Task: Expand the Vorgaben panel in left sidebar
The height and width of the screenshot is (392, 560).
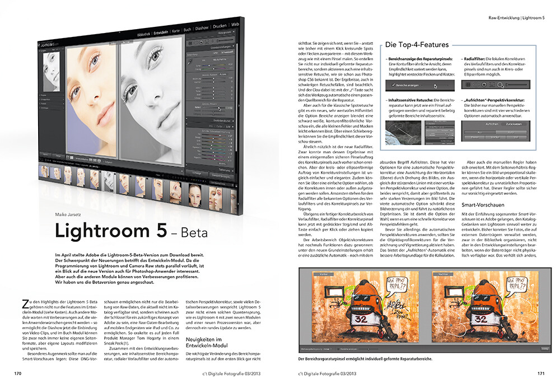Action: (52, 95)
